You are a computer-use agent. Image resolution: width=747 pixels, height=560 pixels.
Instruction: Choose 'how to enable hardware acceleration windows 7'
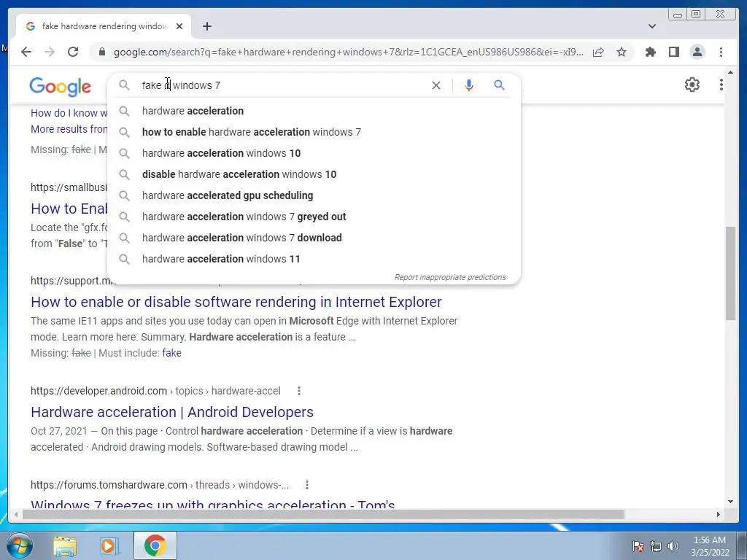[314, 132]
